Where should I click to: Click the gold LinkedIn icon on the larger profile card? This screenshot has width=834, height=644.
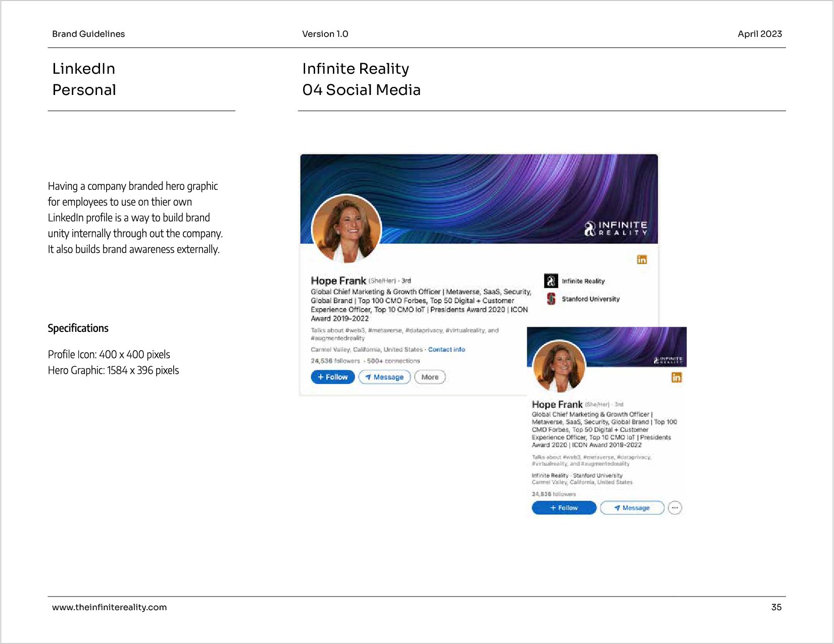pos(642,260)
